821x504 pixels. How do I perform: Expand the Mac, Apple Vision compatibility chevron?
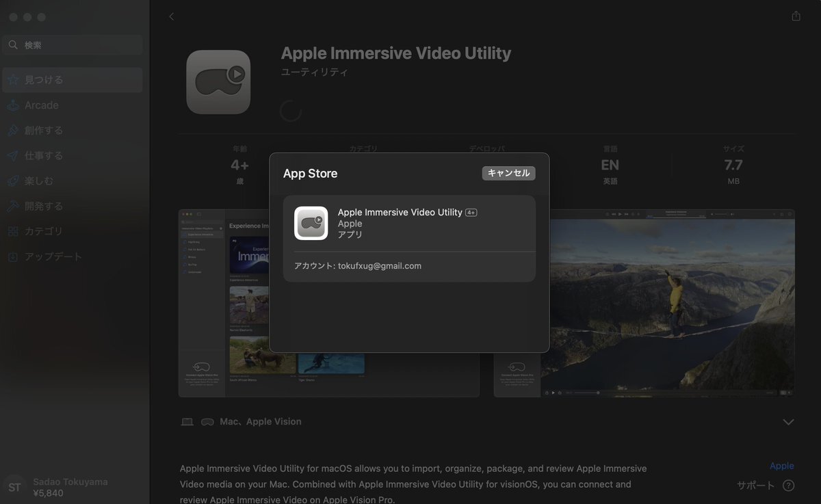[788, 422]
